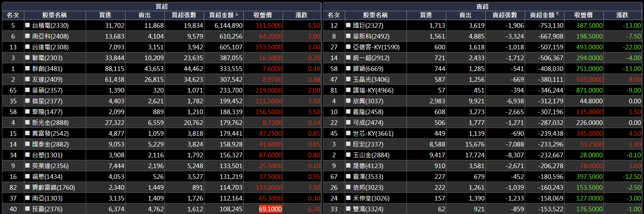
Task: Check the box beside 亞德客-KY(1590)
Action: point(348,47)
